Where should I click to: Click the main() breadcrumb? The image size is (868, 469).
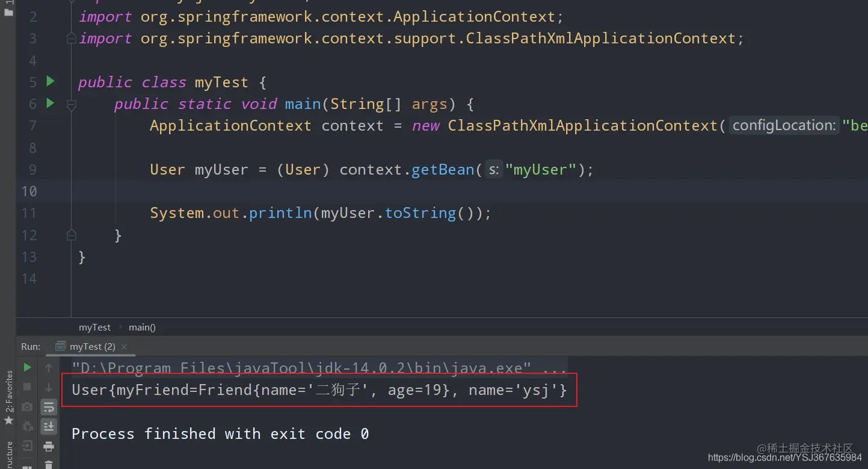[142, 328]
